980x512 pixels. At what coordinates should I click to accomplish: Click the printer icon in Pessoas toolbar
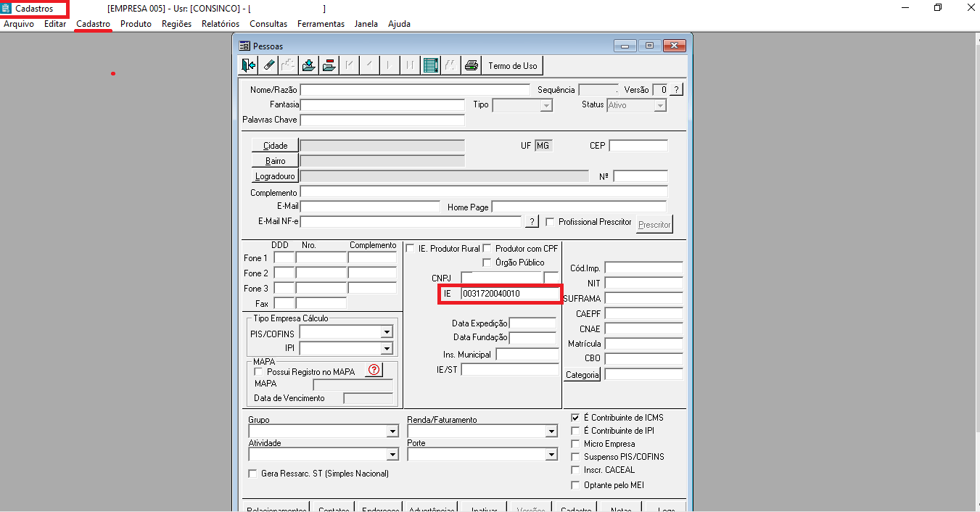[472, 65]
